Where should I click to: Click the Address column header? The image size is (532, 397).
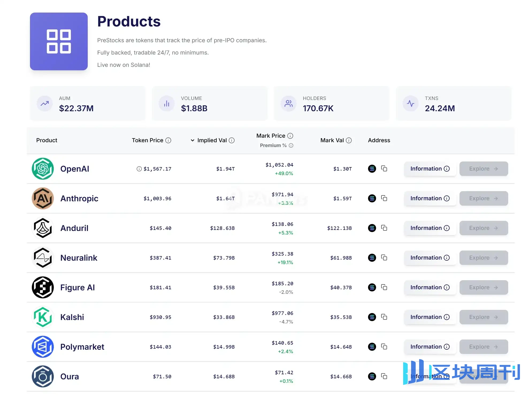coord(379,140)
